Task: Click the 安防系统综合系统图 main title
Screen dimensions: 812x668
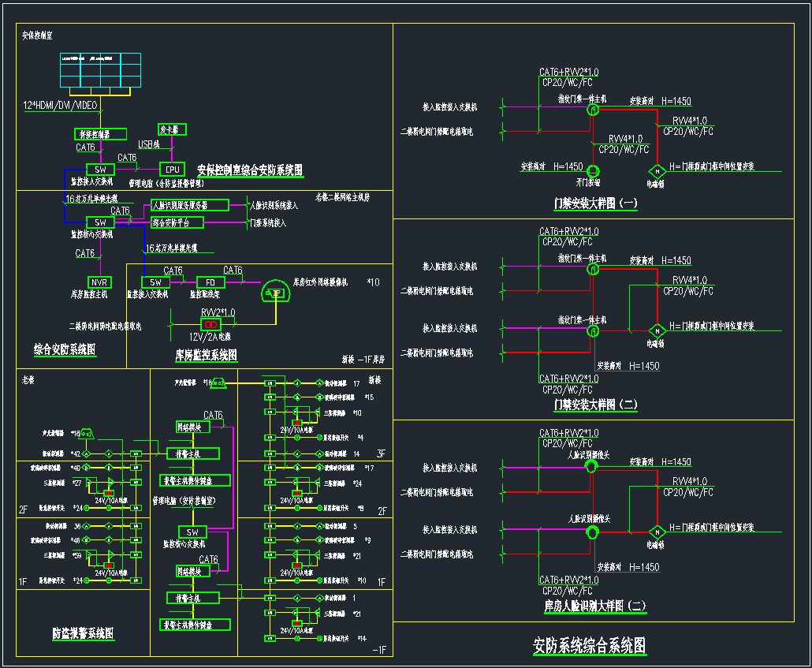Action: [590, 646]
